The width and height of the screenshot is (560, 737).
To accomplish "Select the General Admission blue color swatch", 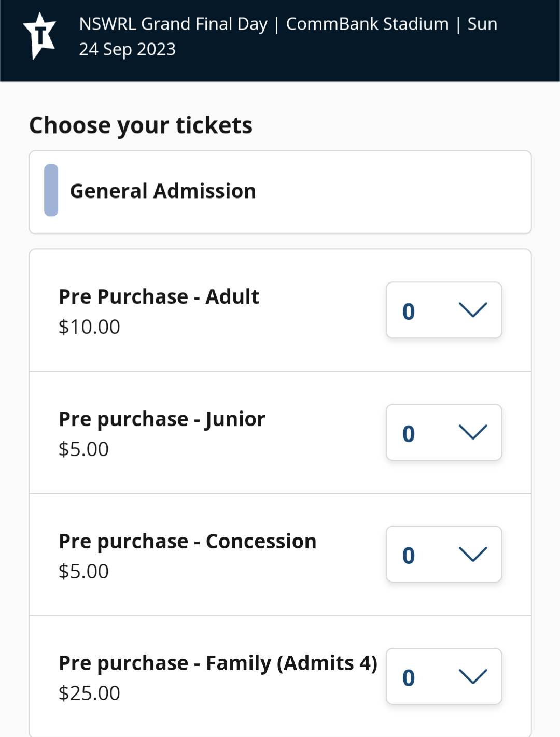I will [51, 190].
